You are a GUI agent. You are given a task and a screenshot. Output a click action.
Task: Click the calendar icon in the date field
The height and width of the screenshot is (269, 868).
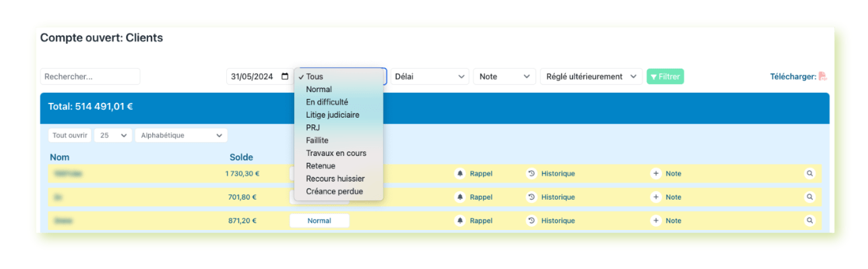(285, 77)
